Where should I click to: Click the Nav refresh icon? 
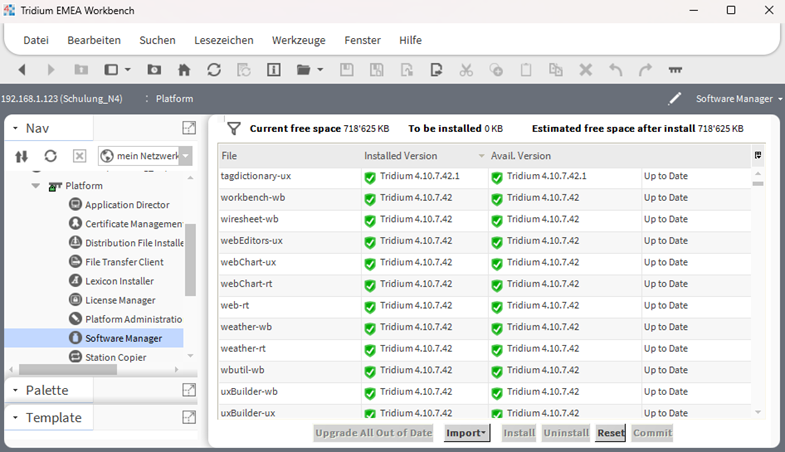tap(51, 156)
